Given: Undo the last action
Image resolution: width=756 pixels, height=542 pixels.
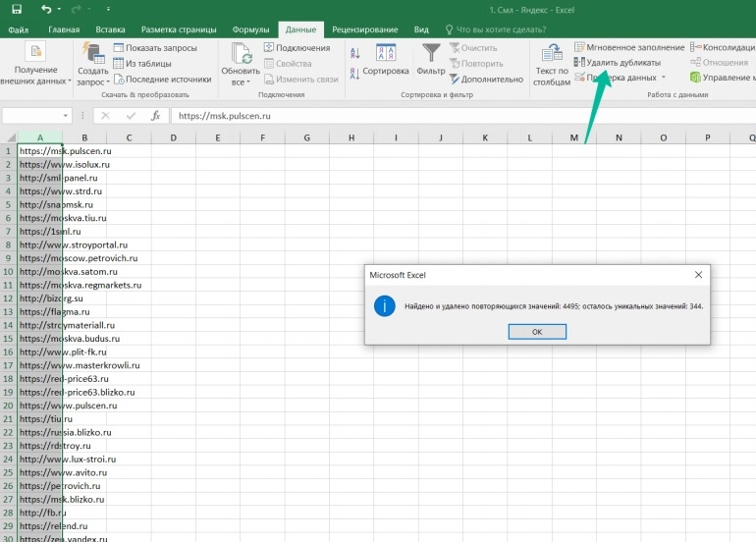Looking at the screenshot, I should (46, 9).
